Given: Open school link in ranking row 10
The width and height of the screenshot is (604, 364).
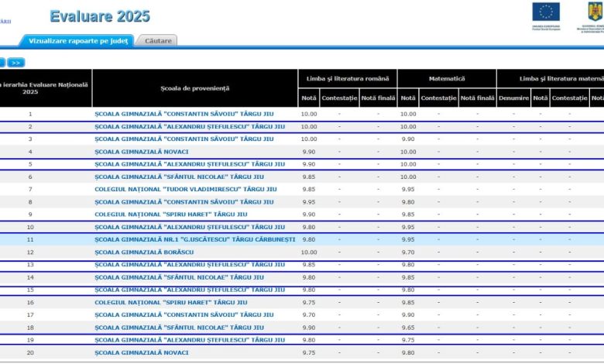Looking at the screenshot, I should click(x=190, y=227).
